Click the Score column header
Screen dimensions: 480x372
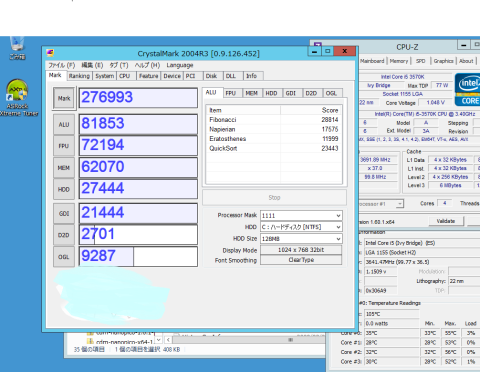coord(311,110)
